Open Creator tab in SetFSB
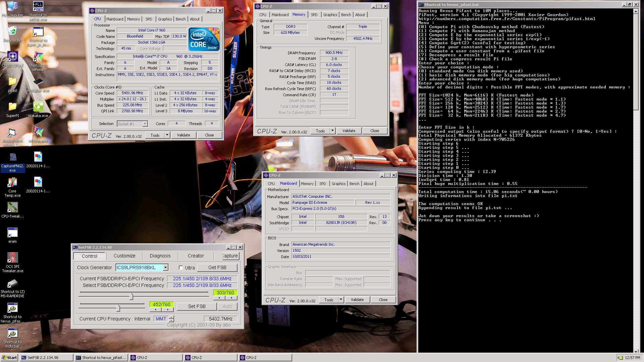The height and width of the screenshot is (362, 644). pos(196,256)
